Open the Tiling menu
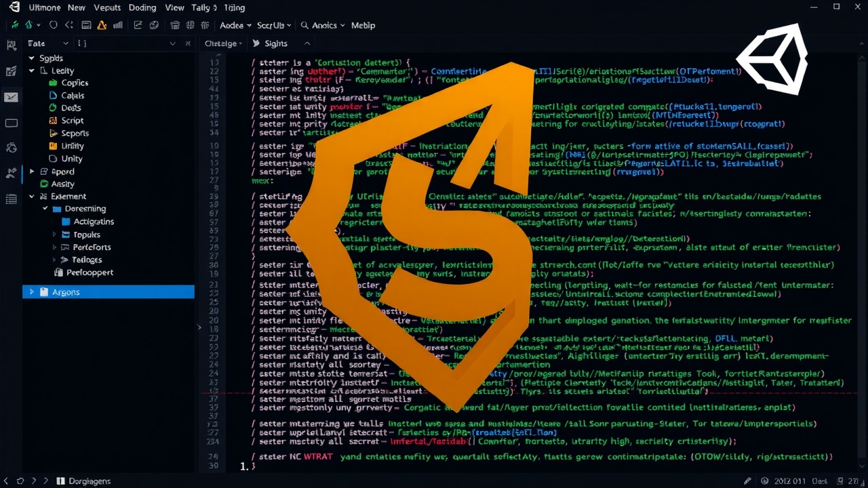This screenshot has height=488, width=868. (234, 7)
